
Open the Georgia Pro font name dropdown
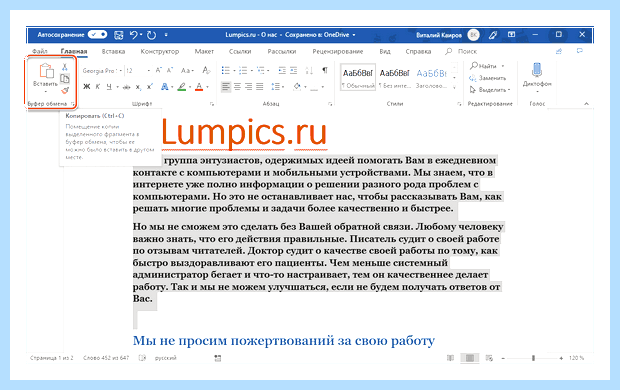coord(121,71)
